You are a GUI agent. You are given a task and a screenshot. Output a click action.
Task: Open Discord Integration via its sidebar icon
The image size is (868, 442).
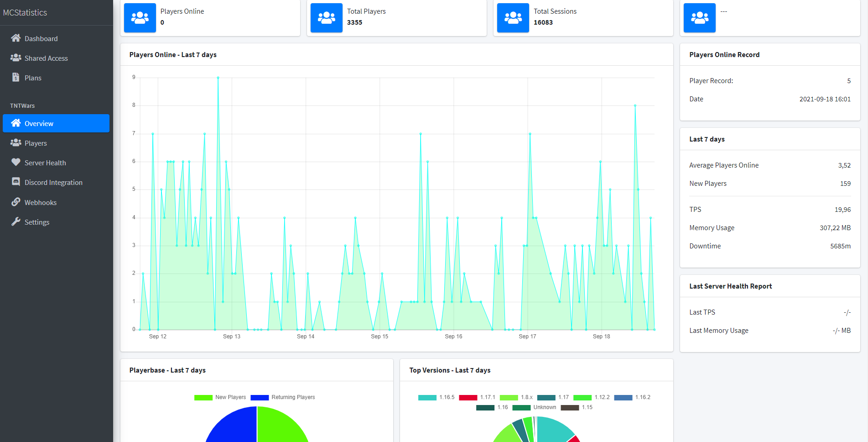pos(16,182)
